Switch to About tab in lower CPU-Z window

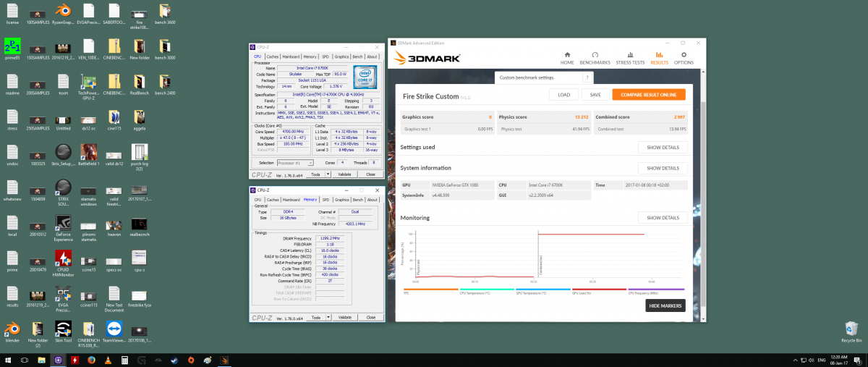click(372, 199)
